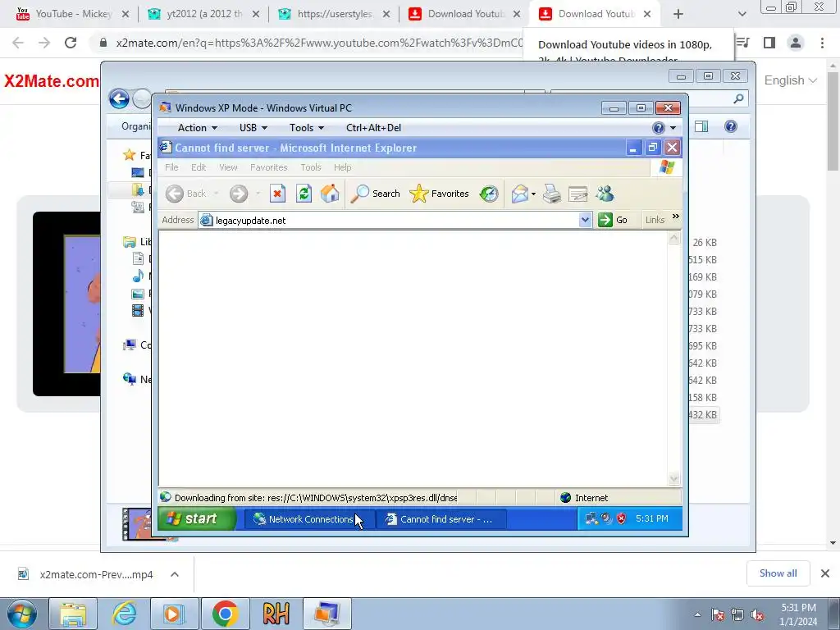Open a new Chrome tab
The height and width of the screenshot is (630, 840).
[x=678, y=14]
